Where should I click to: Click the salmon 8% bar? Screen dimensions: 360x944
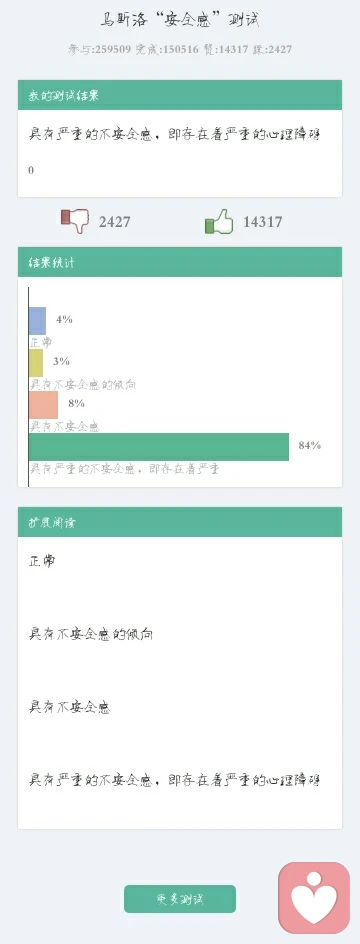click(x=43, y=405)
